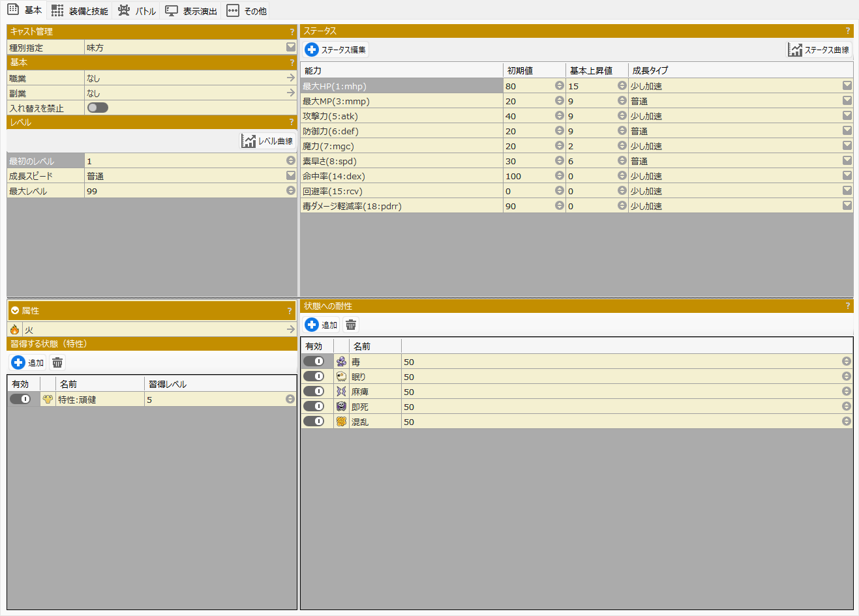Click the ステータス編集 button
This screenshot has height=616, width=859.
tap(336, 50)
